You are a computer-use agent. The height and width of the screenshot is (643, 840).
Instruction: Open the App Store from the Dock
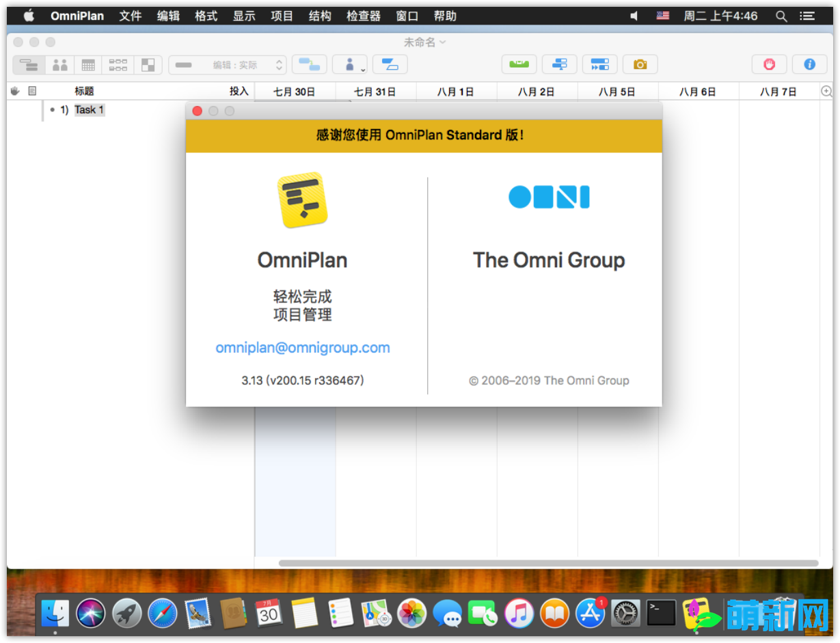click(x=591, y=614)
